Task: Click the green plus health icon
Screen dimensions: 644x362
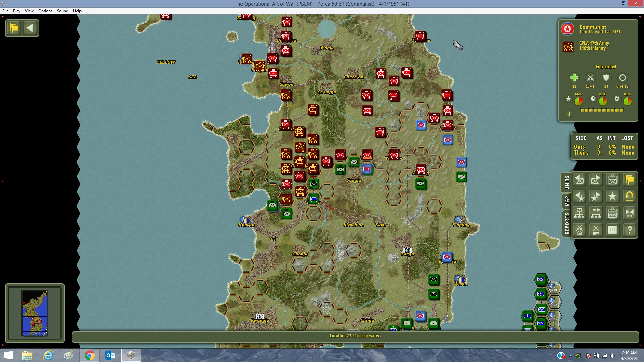Action: click(x=574, y=78)
